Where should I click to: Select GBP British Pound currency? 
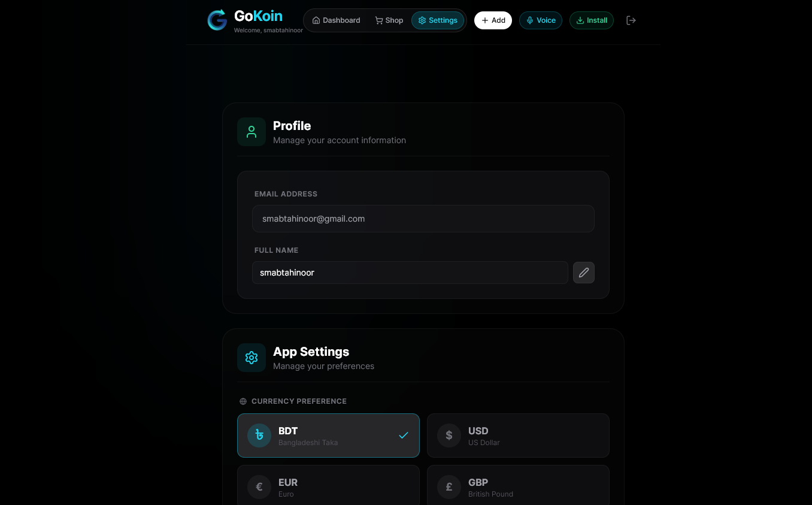(x=518, y=486)
